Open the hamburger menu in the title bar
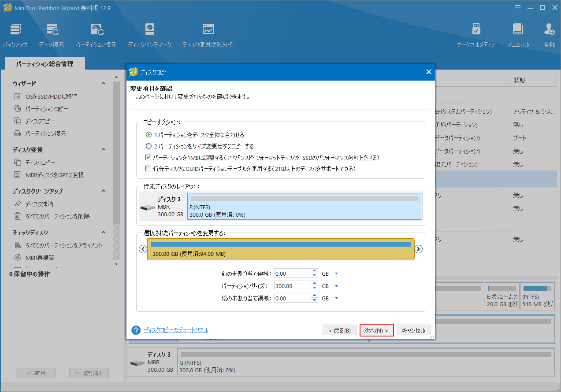Screen dimensions: 561x392 pyautogui.click(x=518, y=7)
